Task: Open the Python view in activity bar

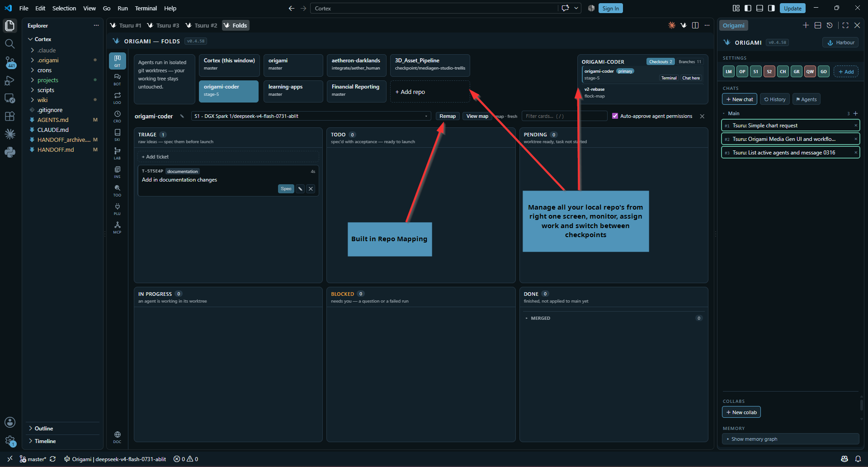Action: pyautogui.click(x=9, y=152)
